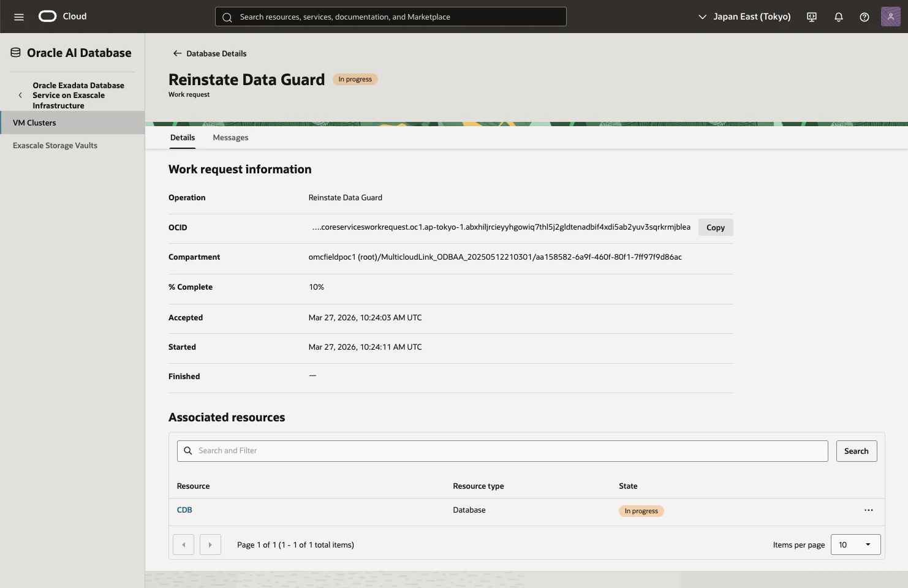Image resolution: width=908 pixels, height=588 pixels.
Task: Switch to the Messages tab
Action: pyautogui.click(x=230, y=138)
